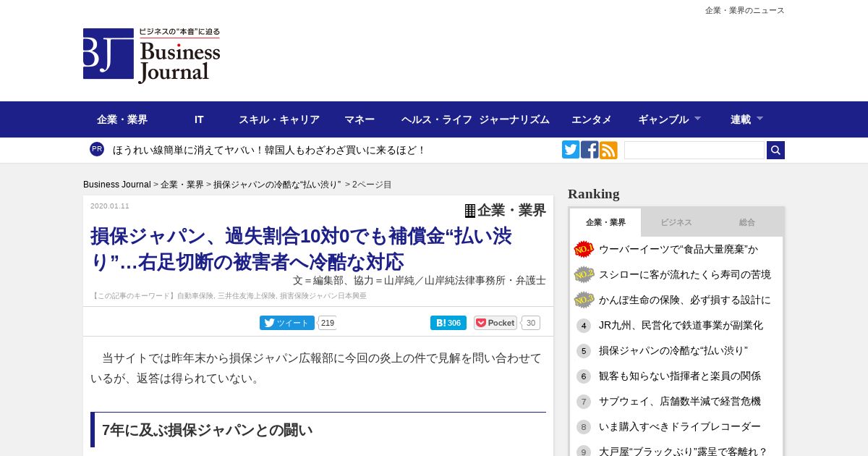Image resolution: width=868 pixels, height=456 pixels.
Task: Click the PR badge icon
Action: pyautogui.click(x=97, y=149)
